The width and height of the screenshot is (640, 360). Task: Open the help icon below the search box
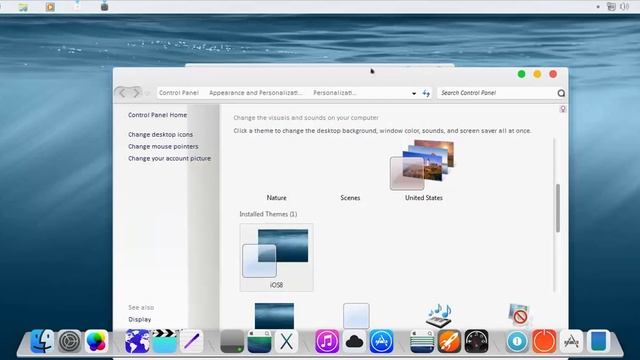(563, 109)
